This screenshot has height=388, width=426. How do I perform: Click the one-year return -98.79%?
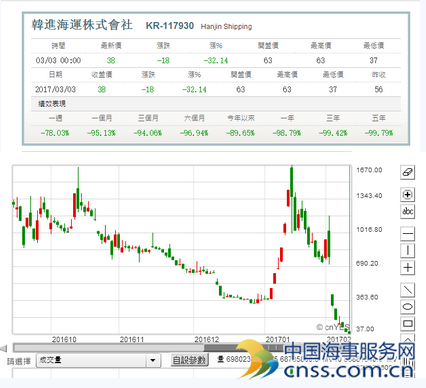287,133
